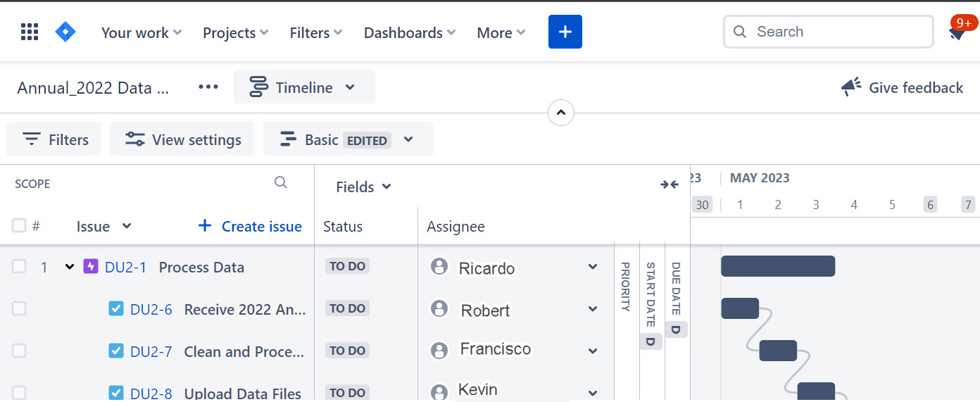Viewport: 980px width, 402px height.
Task: Open the three-dot menu beside plan name
Action: click(208, 87)
